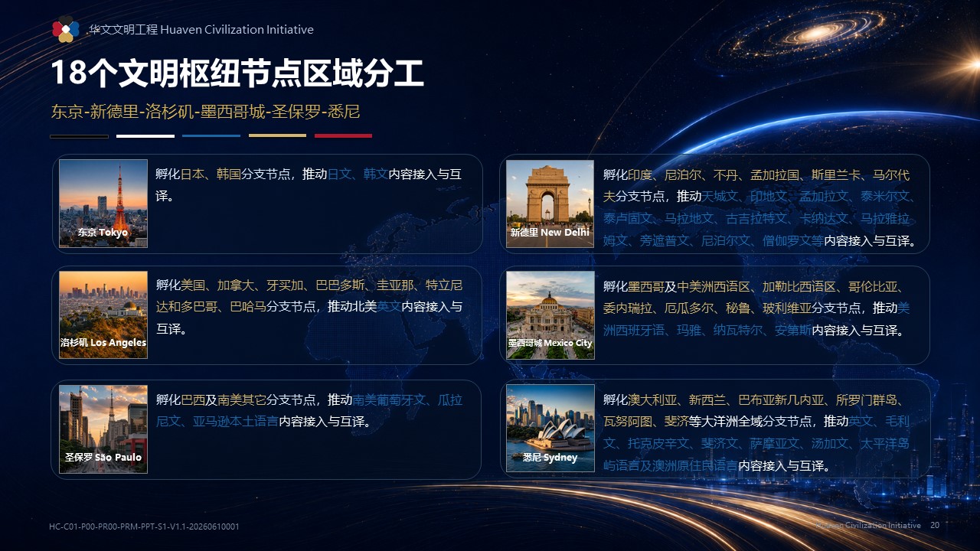Screen dimensions: 980x551
Task: Click the paragraph starting "孵化巴西及南美其它"
Action: 309,410
